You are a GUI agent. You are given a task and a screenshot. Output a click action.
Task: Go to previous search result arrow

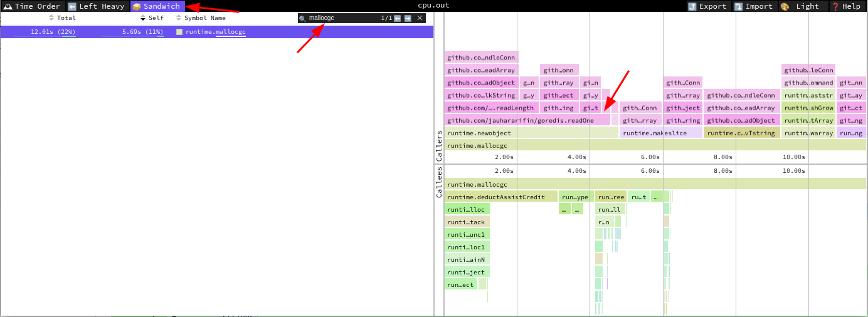[398, 18]
